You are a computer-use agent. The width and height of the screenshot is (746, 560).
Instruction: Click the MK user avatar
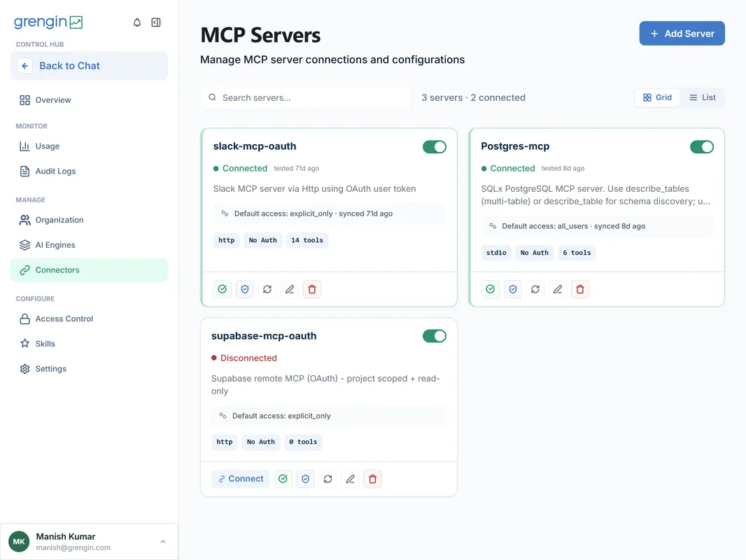(19, 541)
